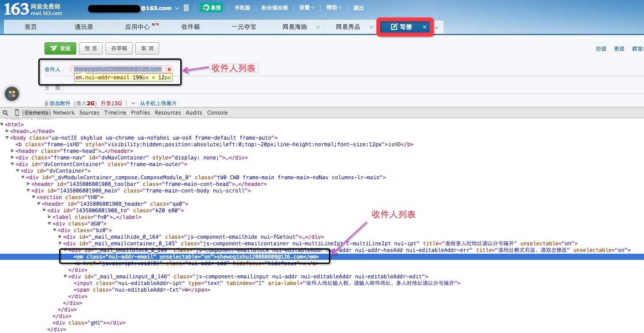Collapse the section tH0 node
This screenshot has height=333, width=644.
(34, 197)
